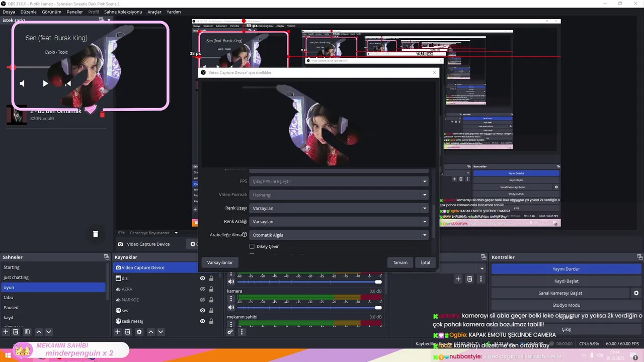Open the Renk Uzayı dropdown
Viewport: 644px width, 362px height.
[x=339, y=208]
